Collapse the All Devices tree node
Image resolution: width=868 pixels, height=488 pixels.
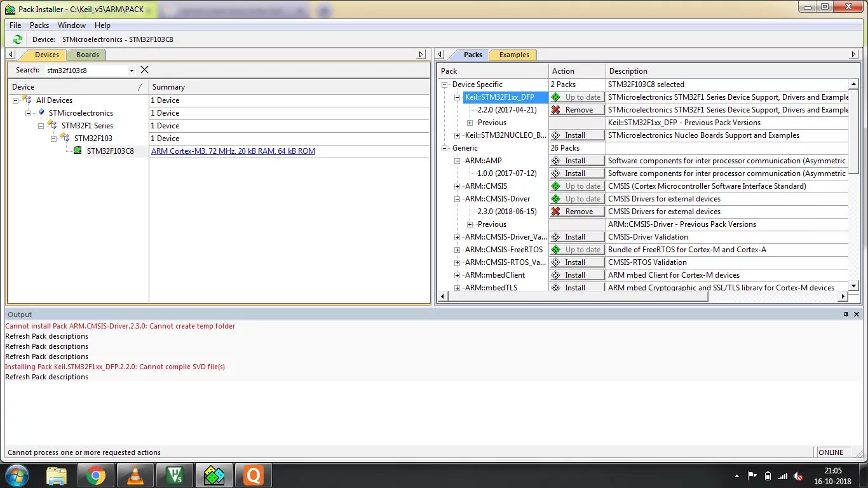(x=15, y=100)
